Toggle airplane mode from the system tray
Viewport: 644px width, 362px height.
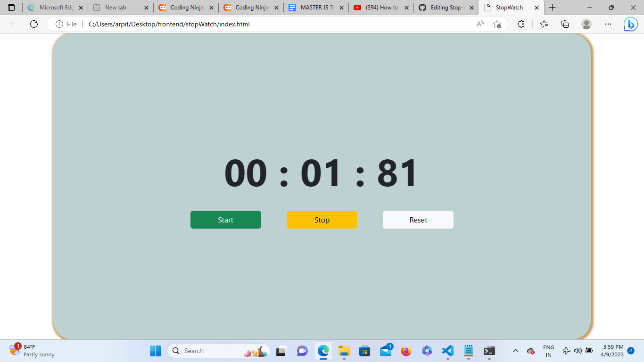[x=566, y=351]
